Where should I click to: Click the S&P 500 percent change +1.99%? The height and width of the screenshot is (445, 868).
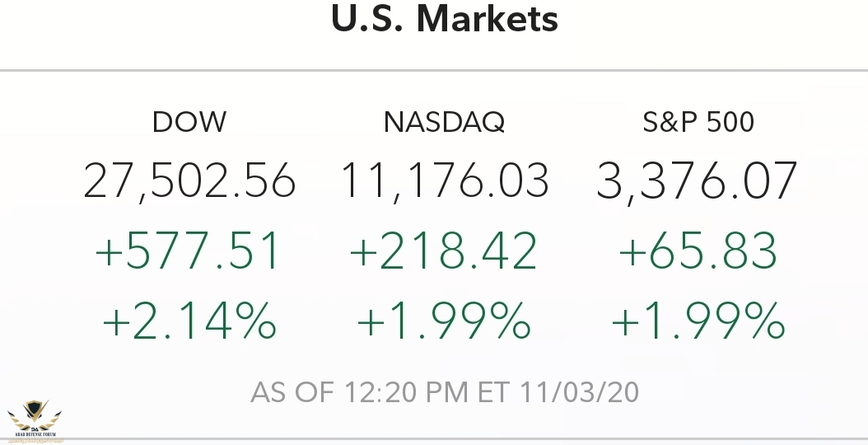click(698, 321)
